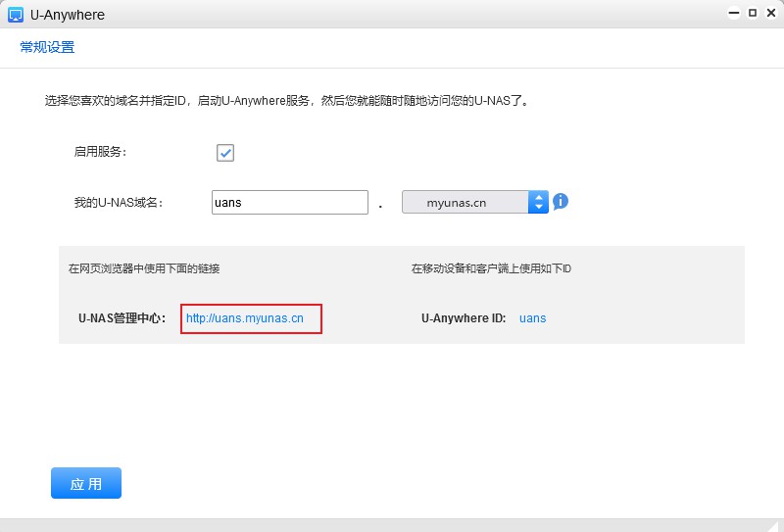Click the blue info icon beside domain dropdown
The width and height of the screenshot is (784, 532).
point(561,202)
